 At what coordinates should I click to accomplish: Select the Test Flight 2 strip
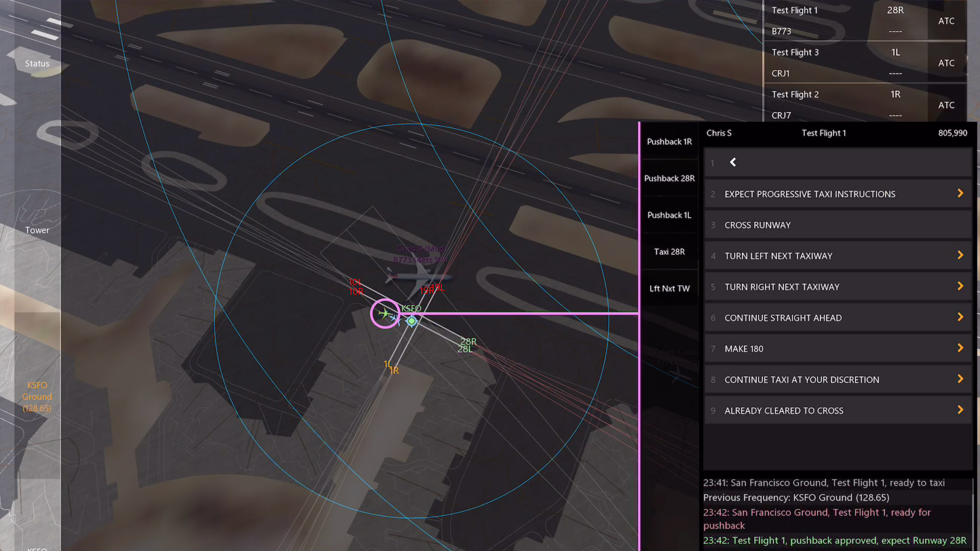845,105
